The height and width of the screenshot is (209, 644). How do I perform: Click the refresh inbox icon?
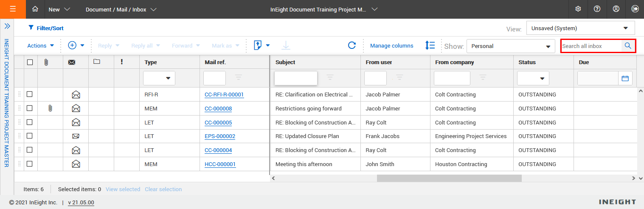point(352,45)
